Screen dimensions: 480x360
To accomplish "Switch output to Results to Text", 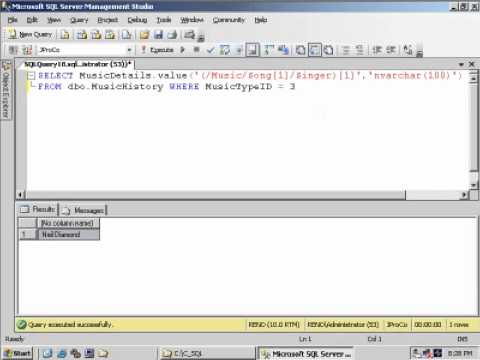I will 300,50.
